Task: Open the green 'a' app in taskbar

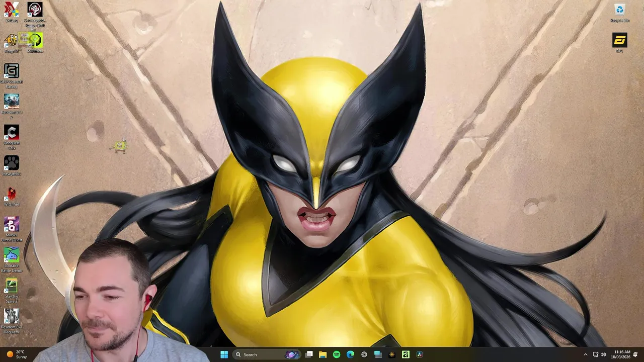Action: 406,354
